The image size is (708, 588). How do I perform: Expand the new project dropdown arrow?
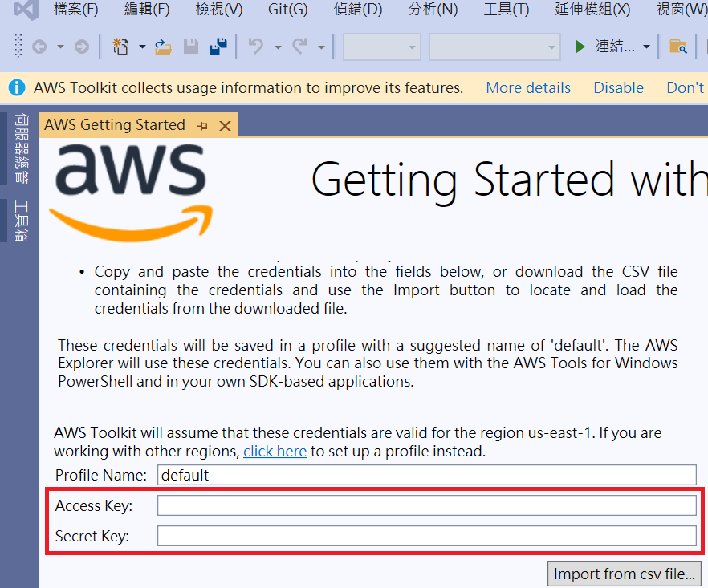pyautogui.click(x=142, y=47)
